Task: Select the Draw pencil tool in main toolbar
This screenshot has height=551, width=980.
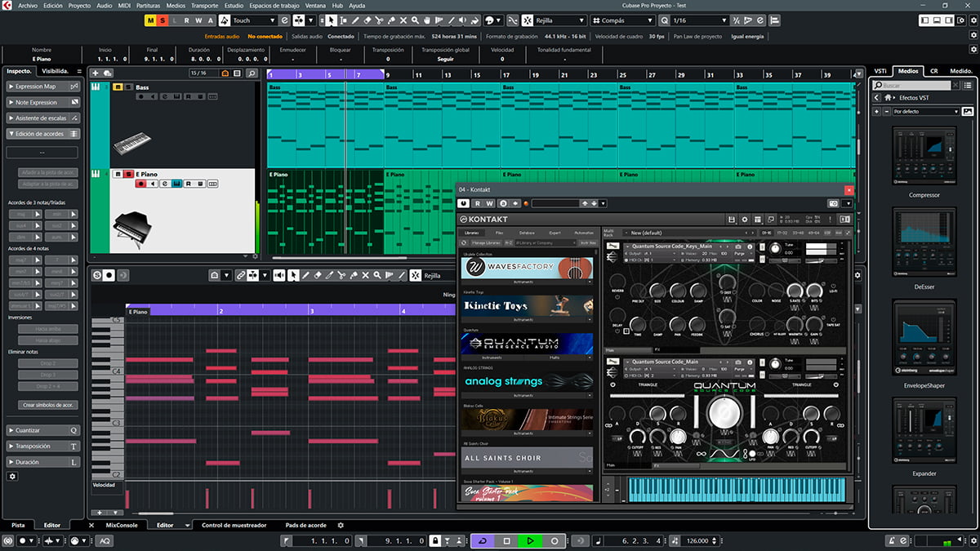Action: click(x=355, y=20)
